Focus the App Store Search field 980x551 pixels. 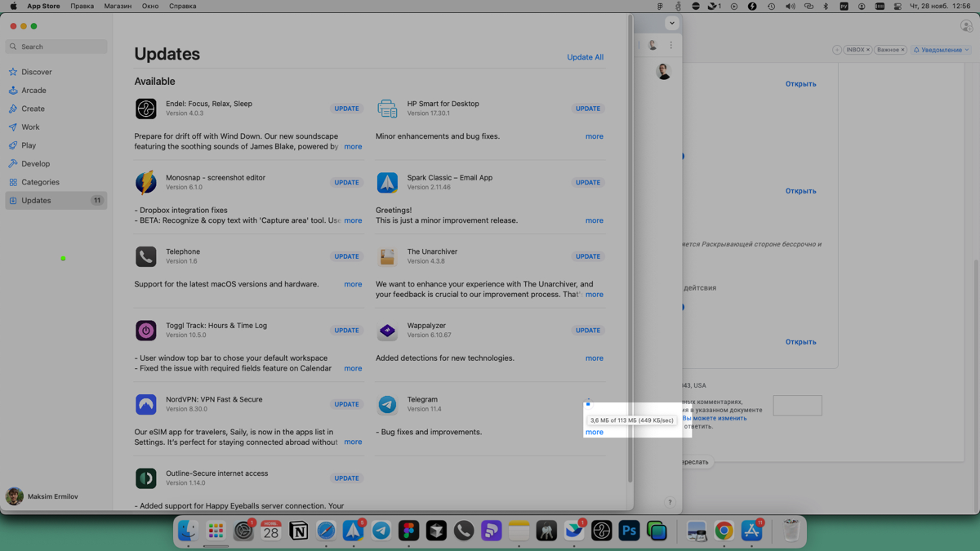click(56, 47)
